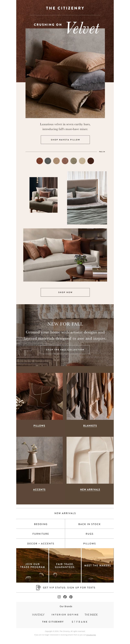Open the Bedding menu item
Image resolution: width=130 pixels, height=644 pixels.
(x=41, y=524)
